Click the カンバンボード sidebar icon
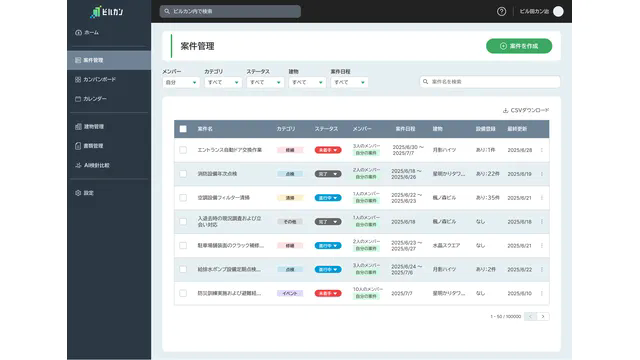 (78, 80)
